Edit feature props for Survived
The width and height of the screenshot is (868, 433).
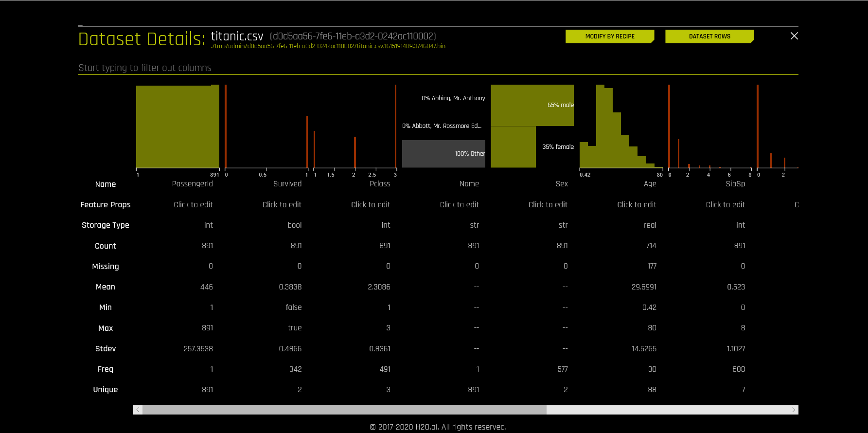(282, 205)
